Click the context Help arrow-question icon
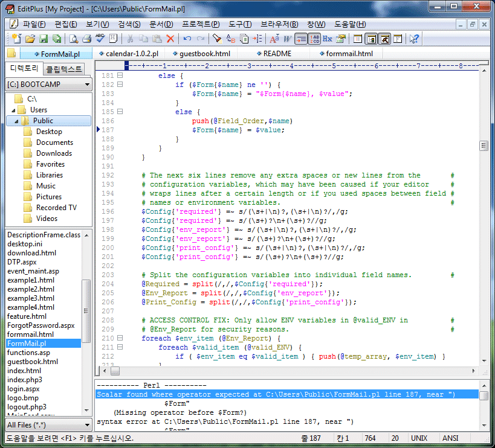495x448 pixels. pyautogui.click(x=414, y=39)
